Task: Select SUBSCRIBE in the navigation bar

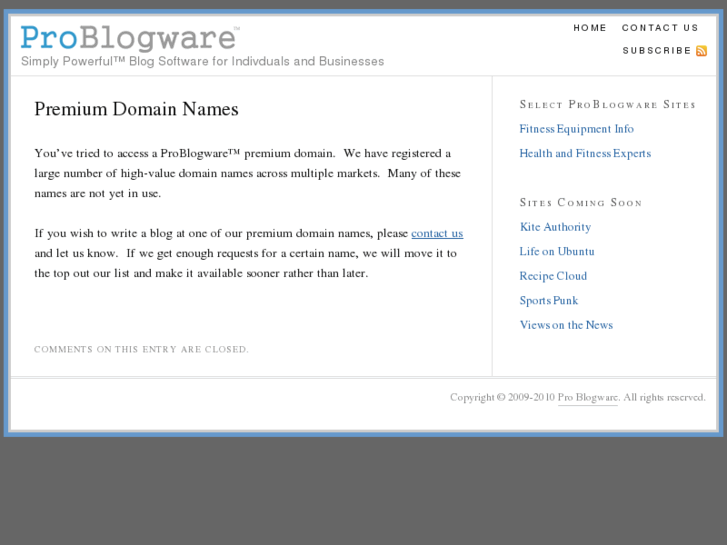Action: (x=657, y=51)
